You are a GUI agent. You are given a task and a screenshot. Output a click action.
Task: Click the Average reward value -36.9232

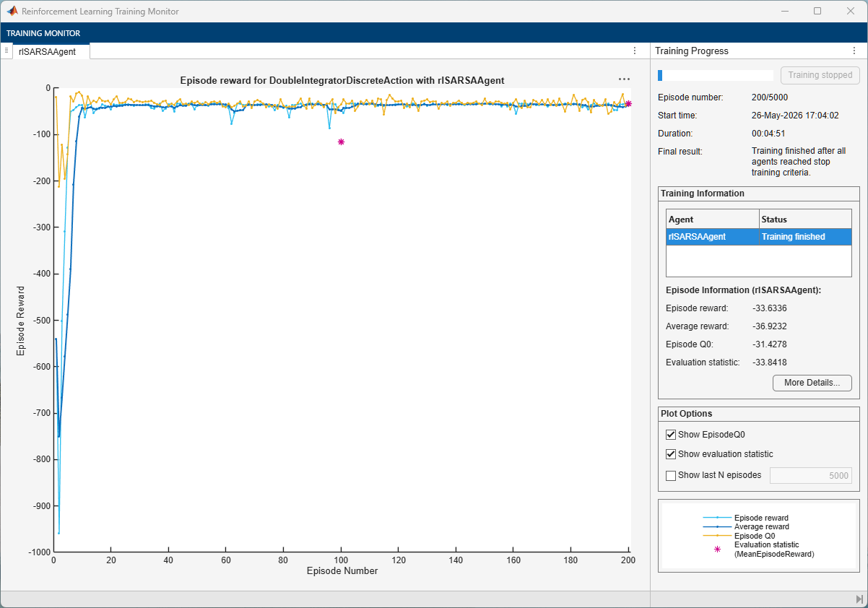pyautogui.click(x=770, y=326)
